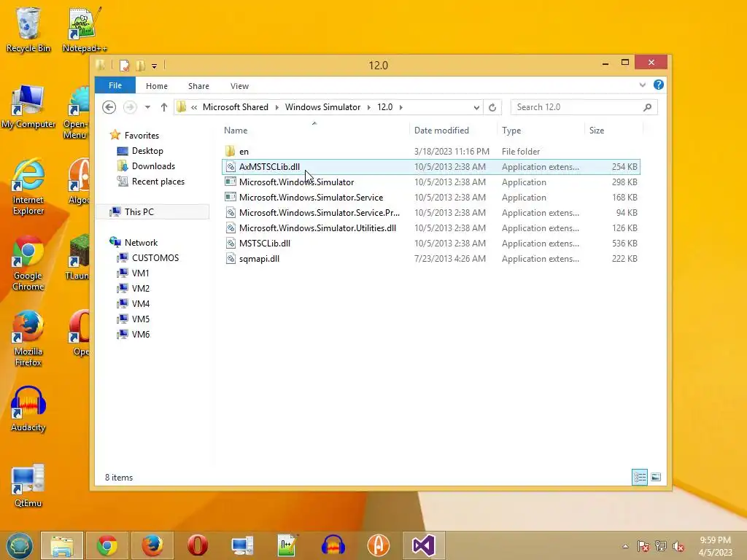The height and width of the screenshot is (560, 747).
Task: Open the Home ribbon tab
Action: click(x=157, y=86)
